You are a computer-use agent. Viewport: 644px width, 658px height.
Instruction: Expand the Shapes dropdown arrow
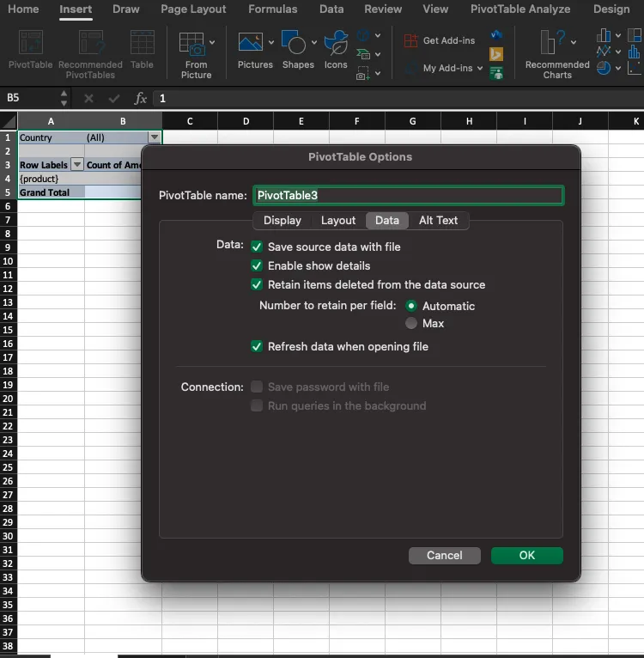tap(313, 42)
